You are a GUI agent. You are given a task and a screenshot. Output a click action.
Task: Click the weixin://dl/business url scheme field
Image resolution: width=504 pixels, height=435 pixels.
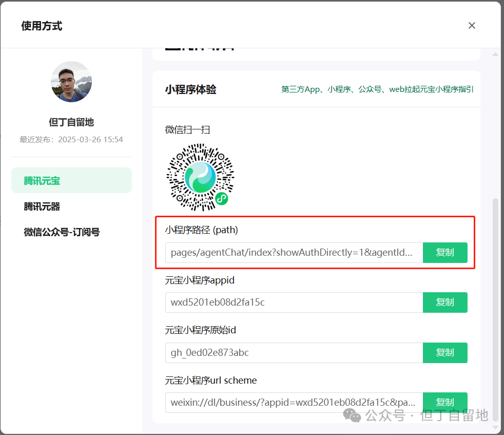click(x=294, y=403)
